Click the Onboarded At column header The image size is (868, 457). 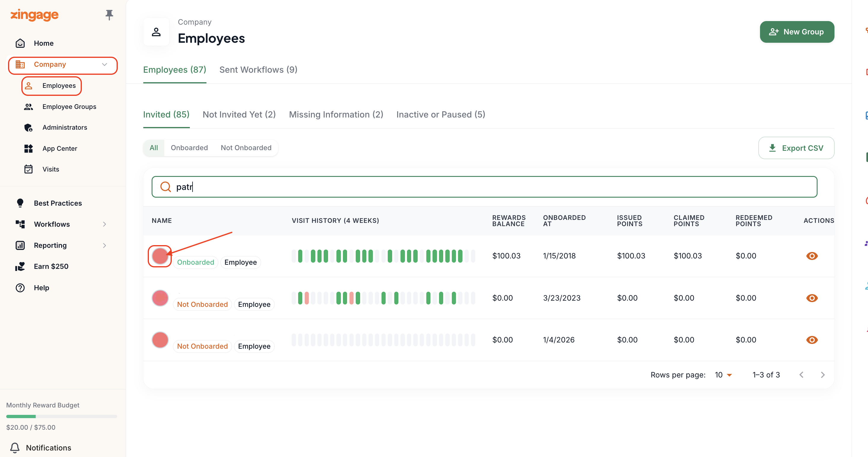[564, 220]
